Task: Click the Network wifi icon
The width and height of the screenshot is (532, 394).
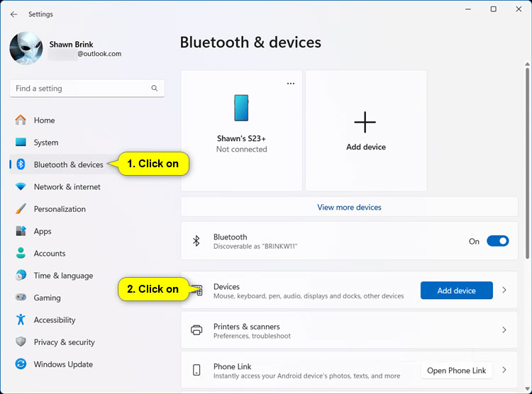Action: pyautogui.click(x=21, y=186)
